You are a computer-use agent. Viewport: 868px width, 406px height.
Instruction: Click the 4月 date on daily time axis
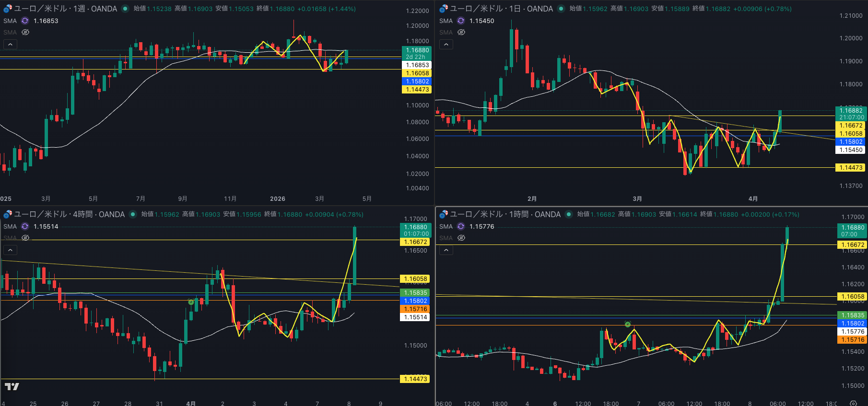pos(753,198)
